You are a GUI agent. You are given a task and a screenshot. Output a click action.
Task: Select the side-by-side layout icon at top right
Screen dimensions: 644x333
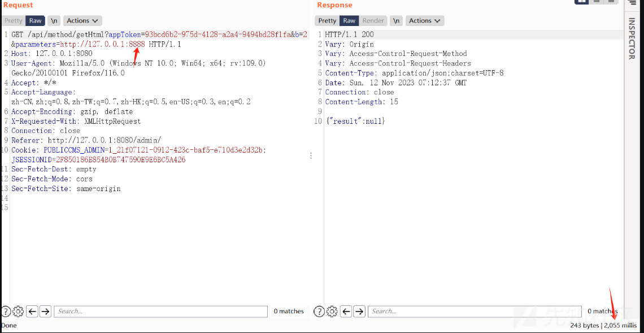[581, 2]
